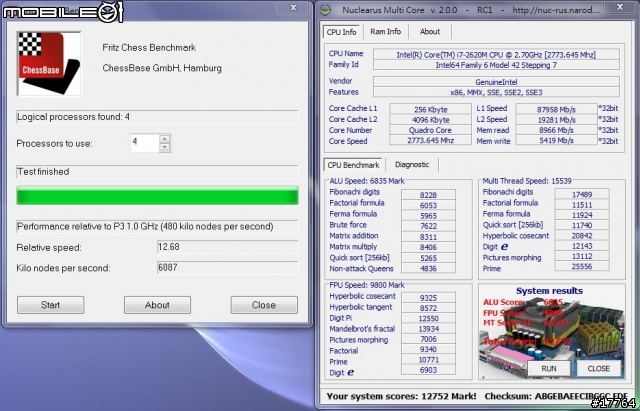Image resolution: width=640 pixels, height=411 pixels.
Task: Click Hyperbolic tangent score 8572
Action: click(428, 308)
